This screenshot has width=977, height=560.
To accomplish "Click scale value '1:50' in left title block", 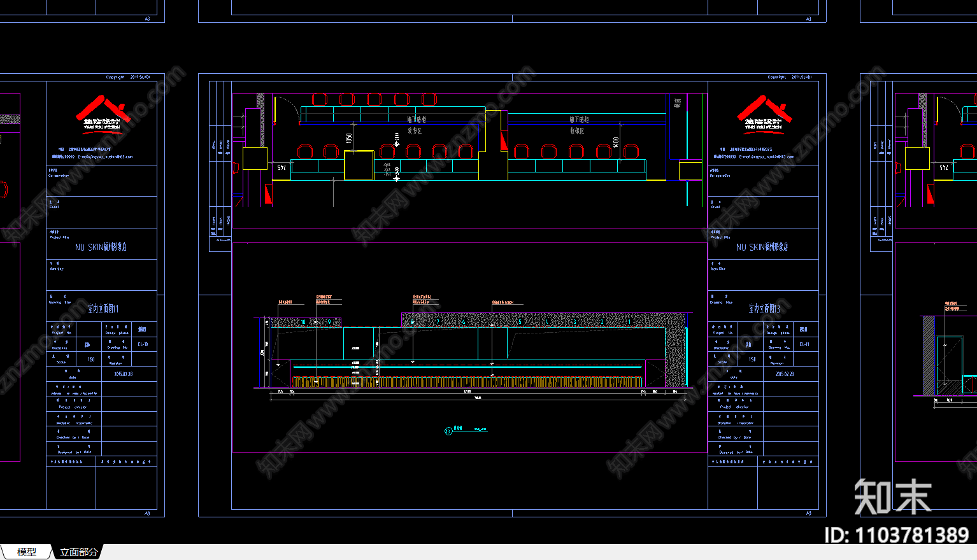I will click(90, 359).
